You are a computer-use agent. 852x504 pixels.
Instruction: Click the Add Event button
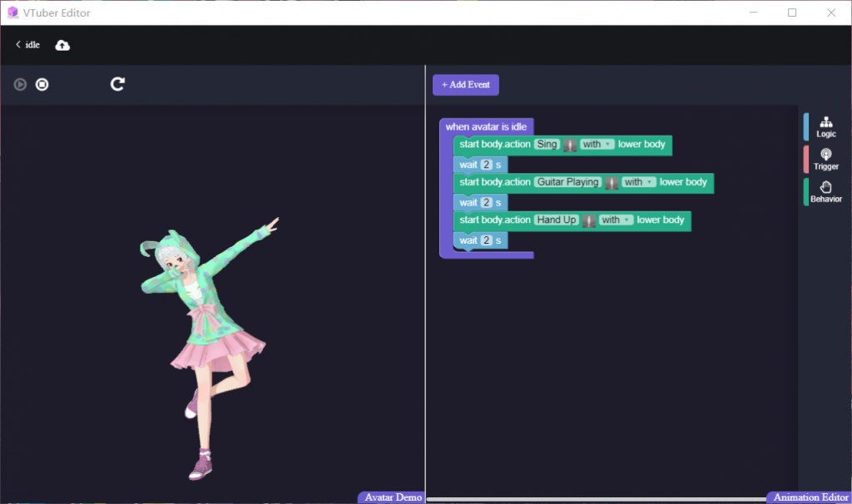click(x=465, y=84)
